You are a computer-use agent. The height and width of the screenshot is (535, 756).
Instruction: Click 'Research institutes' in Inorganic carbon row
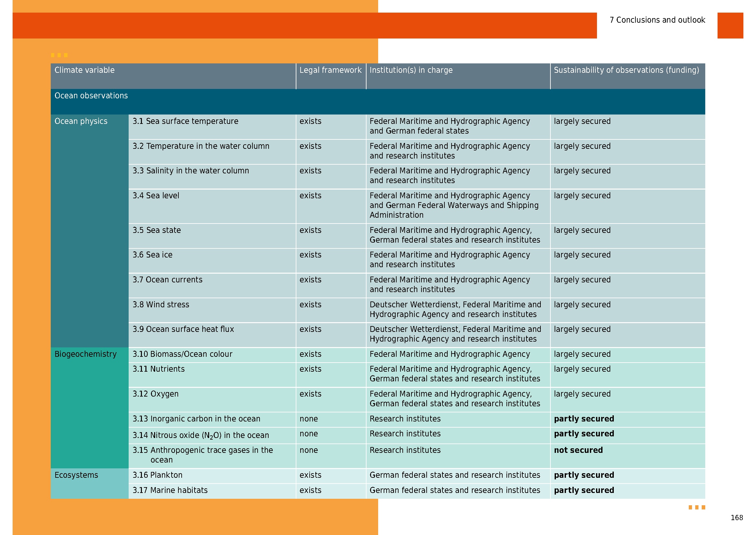(405, 419)
